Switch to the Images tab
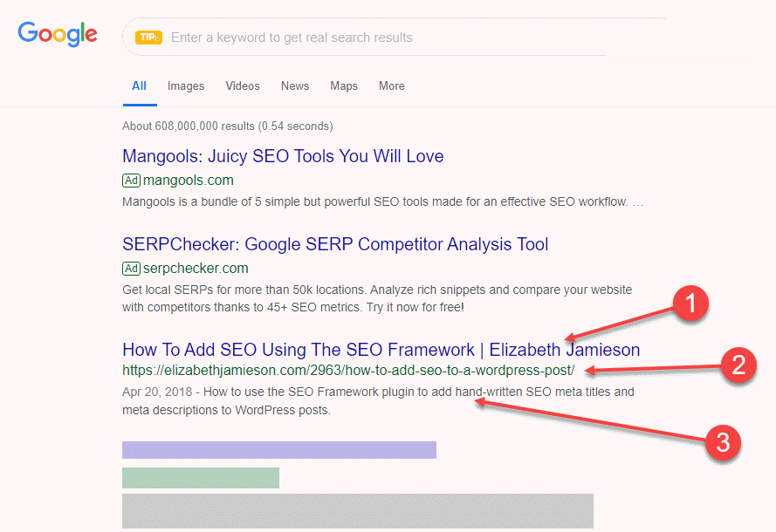The height and width of the screenshot is (532, 776). click(x=186, y=86)
